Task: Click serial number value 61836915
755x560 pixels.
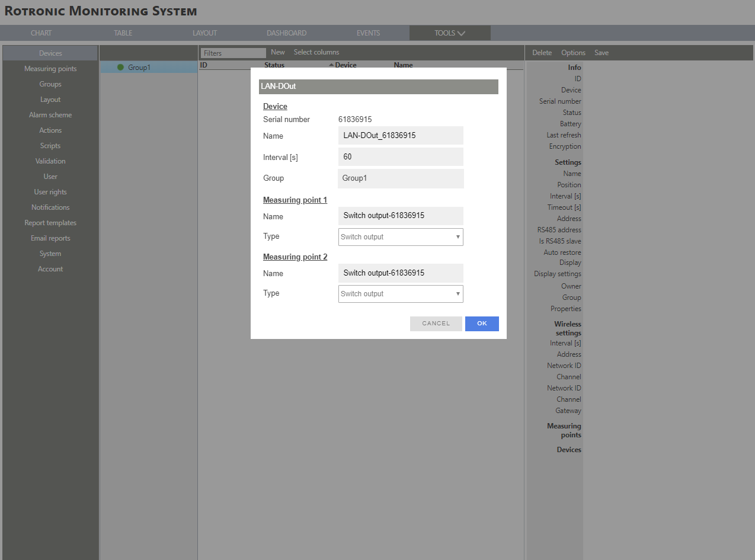Action: 355,119
